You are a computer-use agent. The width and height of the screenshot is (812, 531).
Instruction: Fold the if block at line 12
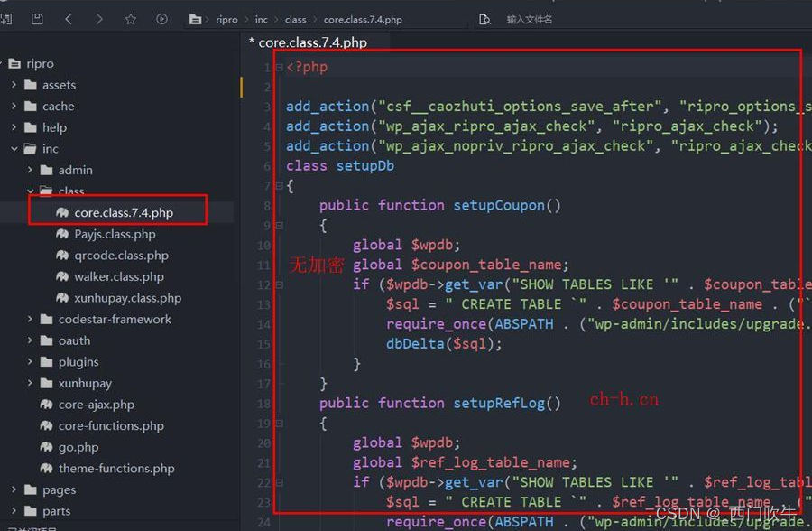tap(279, 284)
